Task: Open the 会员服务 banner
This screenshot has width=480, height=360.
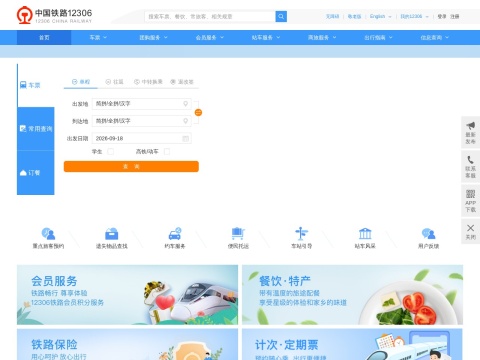Action: click(x=127, y=295)
